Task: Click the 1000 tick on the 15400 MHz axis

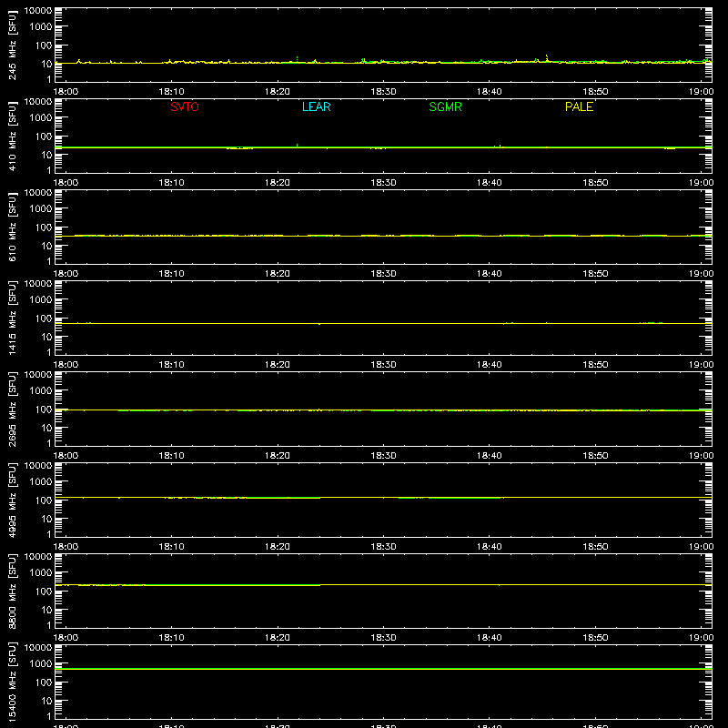Action: pyautogui.click(x=41, y=663)
